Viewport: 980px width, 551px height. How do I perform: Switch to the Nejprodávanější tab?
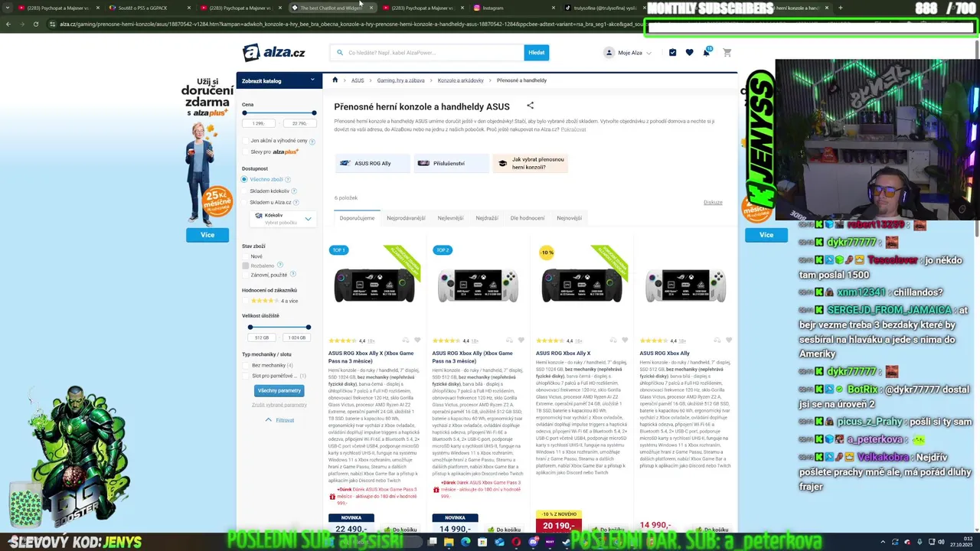point(406,218)
